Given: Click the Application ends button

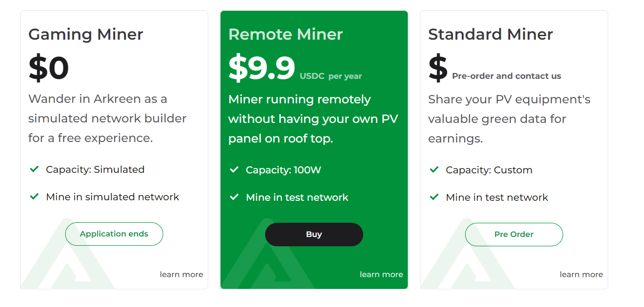Looking at the screenshot, I should pyautogui.click(x=114, y=234).
